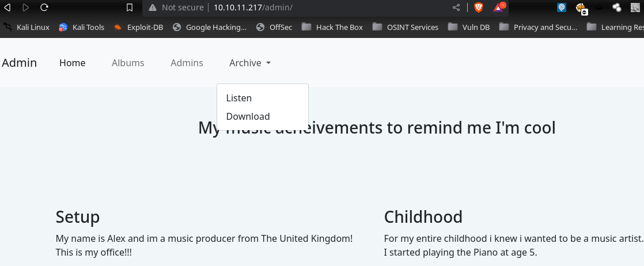This screenshot has width=644, height=266.
Task: Expand the OSINT Services bookmarks folder
Action: pyautogui.click(x=406, y=27)
